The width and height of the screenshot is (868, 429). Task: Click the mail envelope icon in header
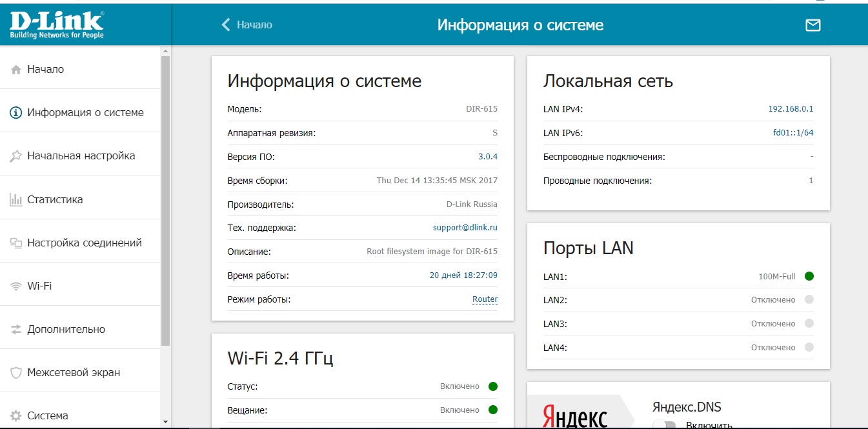pyautogui.click(x=812, y=25)
